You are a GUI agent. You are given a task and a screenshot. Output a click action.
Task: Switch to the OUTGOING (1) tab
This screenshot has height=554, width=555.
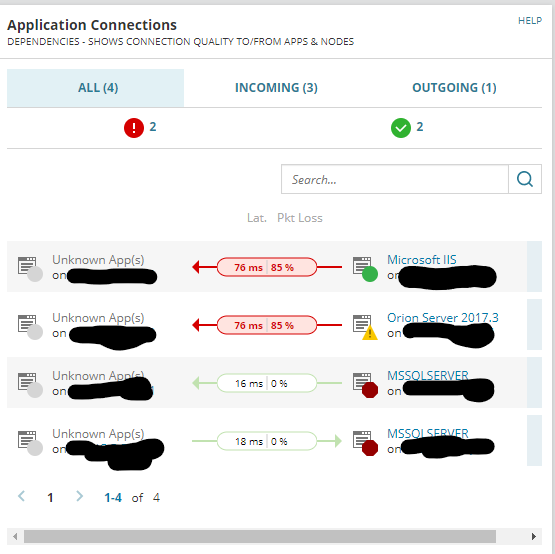[454, 88]
